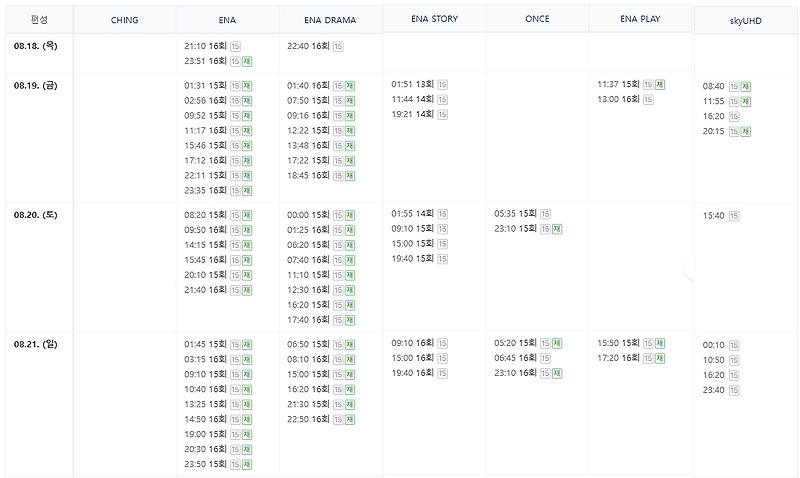
Task: Click ENA DRAMA entry 18:45 16회 on 08.19
Action: point(308,175)
